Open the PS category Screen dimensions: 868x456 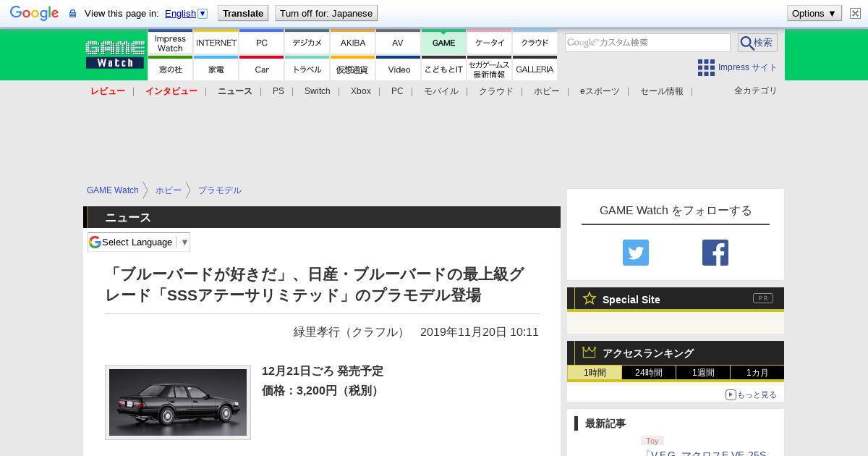(278, 91)
